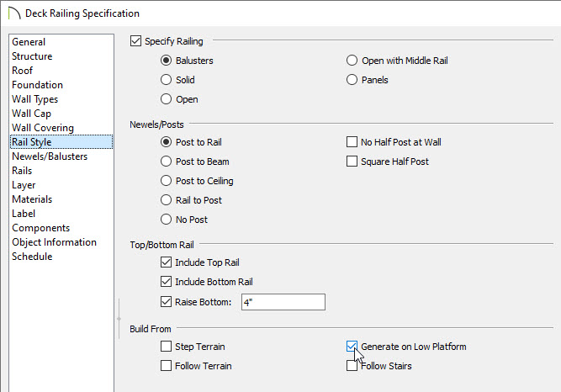Screen dimensions: 561x392
Task: Click the panel splitter handle
Action: (x=119, y=318)
